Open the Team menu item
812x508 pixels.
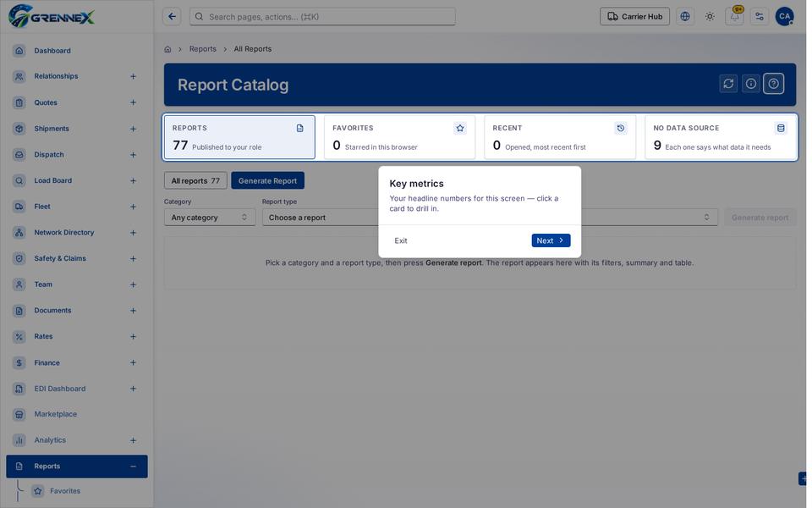77,284
